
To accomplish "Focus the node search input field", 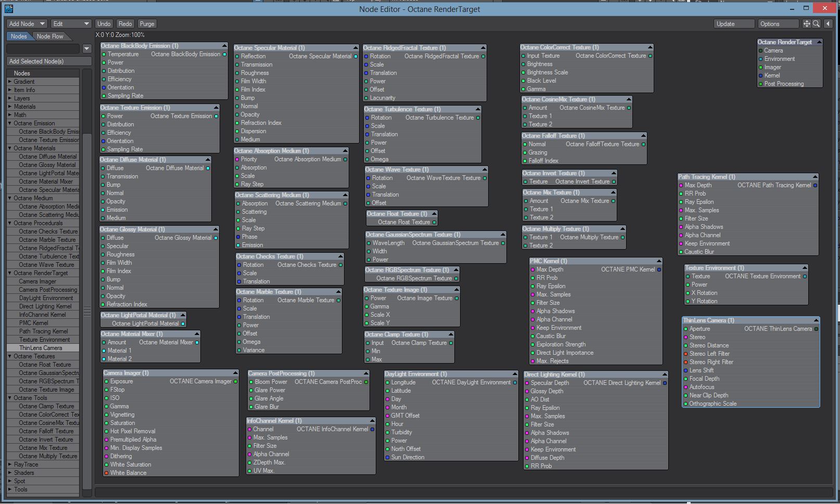I will point(43,49).
